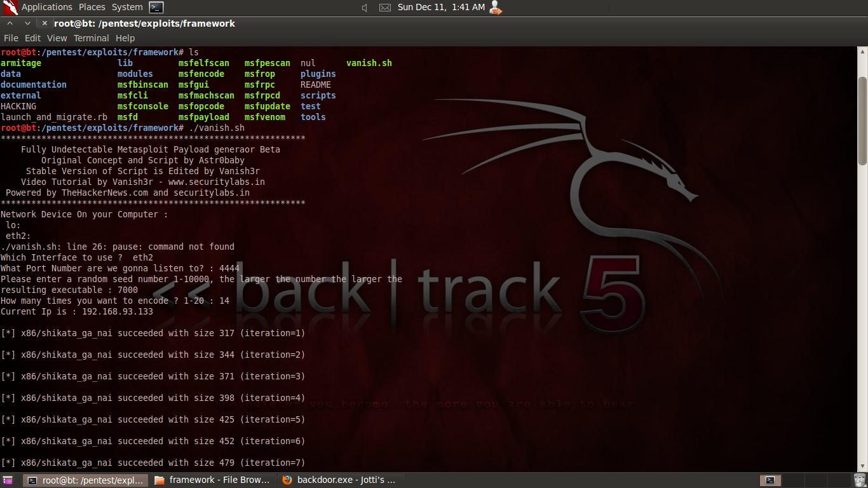Screen dimensions: 868x488
Task: Select the terminal window in workspace switcher
Action: pyautogui.click(x=770, y=480)
